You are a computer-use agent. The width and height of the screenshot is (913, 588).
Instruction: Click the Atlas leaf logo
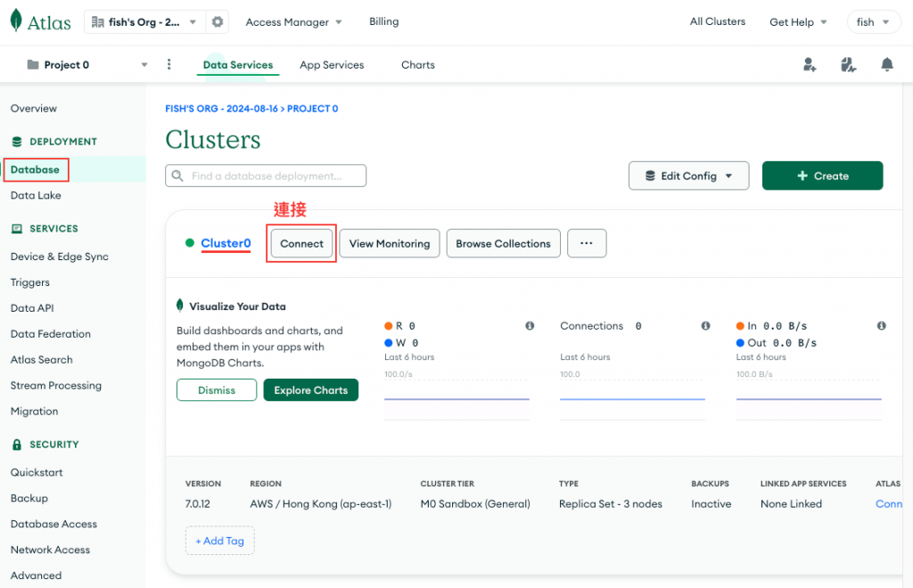coord(16,20)
